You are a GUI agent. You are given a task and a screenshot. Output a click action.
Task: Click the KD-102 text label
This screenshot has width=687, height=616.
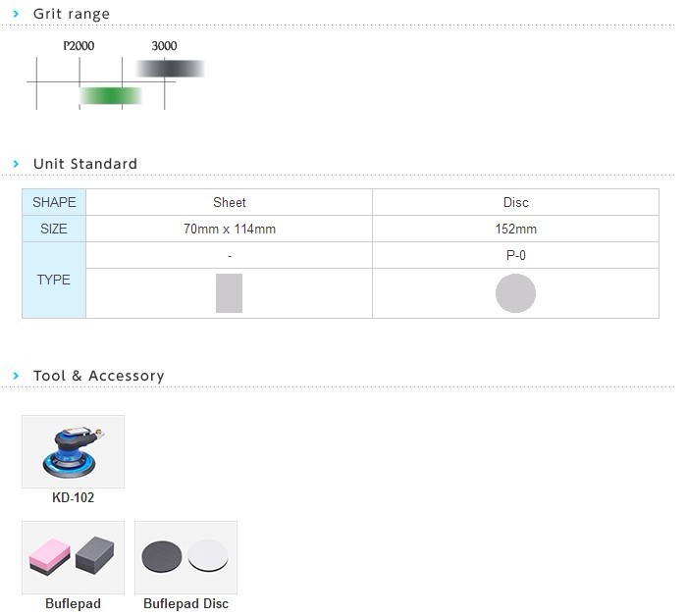coord(73,497)
